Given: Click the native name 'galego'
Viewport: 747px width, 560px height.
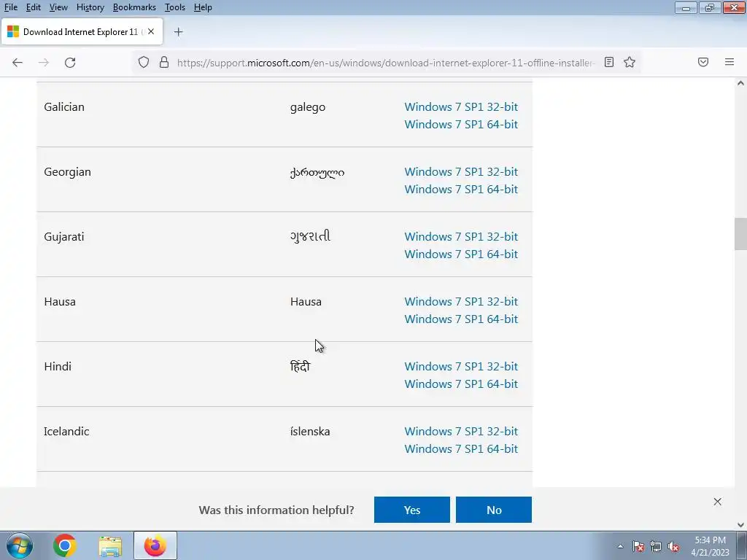Looking at the screenshot, I should [x=308, y=107].
